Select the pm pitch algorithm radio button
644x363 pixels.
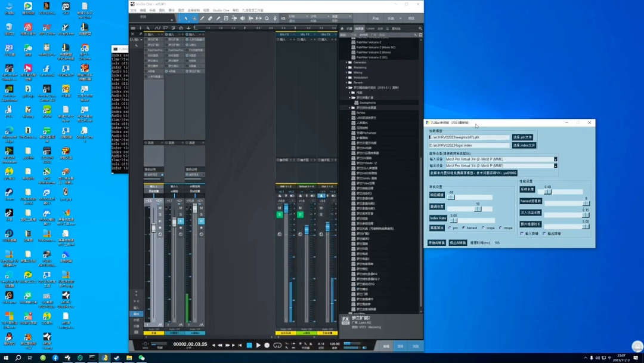click(450, 227)
